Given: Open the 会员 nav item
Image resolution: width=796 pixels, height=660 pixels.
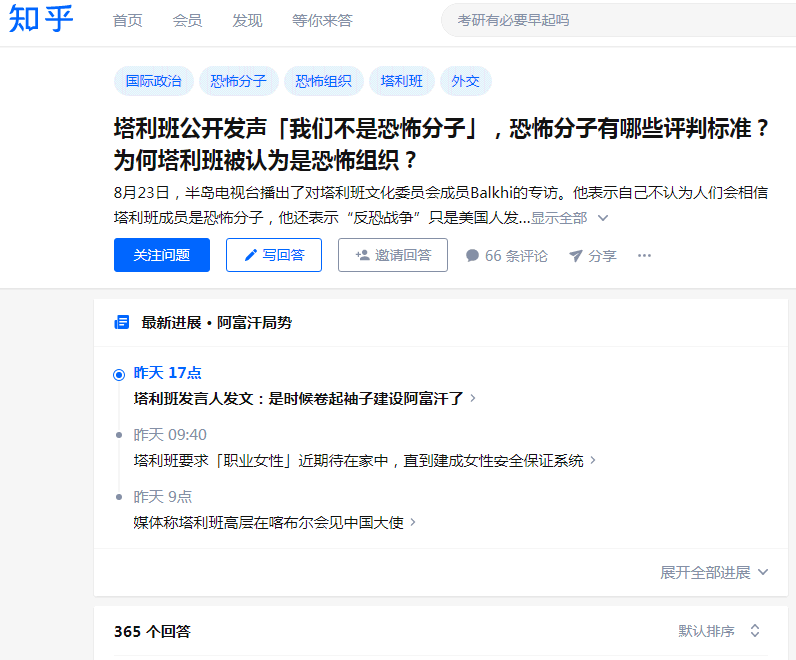Looking at the screenshot, I should [187, 21].
